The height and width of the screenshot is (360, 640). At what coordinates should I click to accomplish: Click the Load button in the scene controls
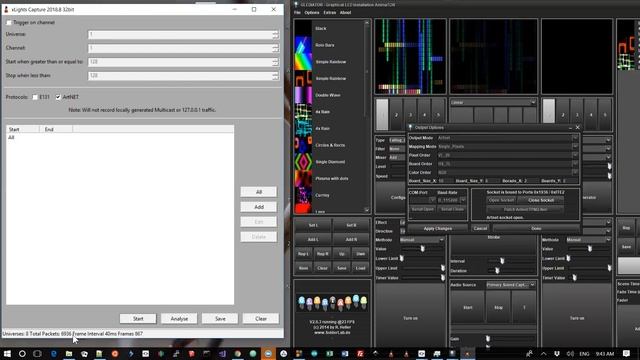[360, 268]
